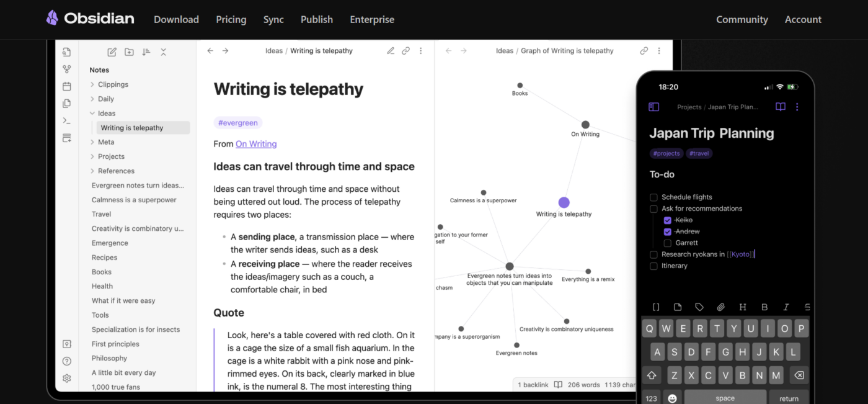Open command palette terminal icon

pyautogui.click(x=67, y=120)
